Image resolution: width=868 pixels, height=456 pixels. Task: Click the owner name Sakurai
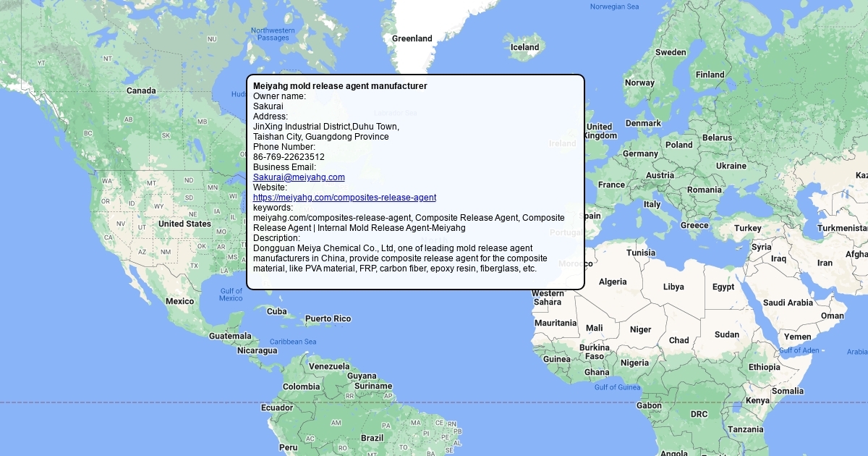(x=268, y=106)
